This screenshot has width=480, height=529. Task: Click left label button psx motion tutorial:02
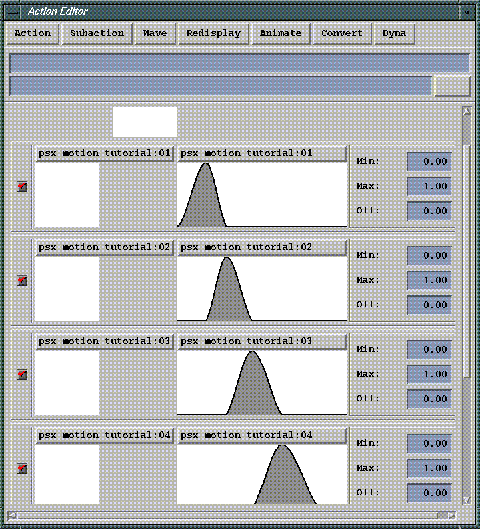pyautogui.click(x=105, y=247)
